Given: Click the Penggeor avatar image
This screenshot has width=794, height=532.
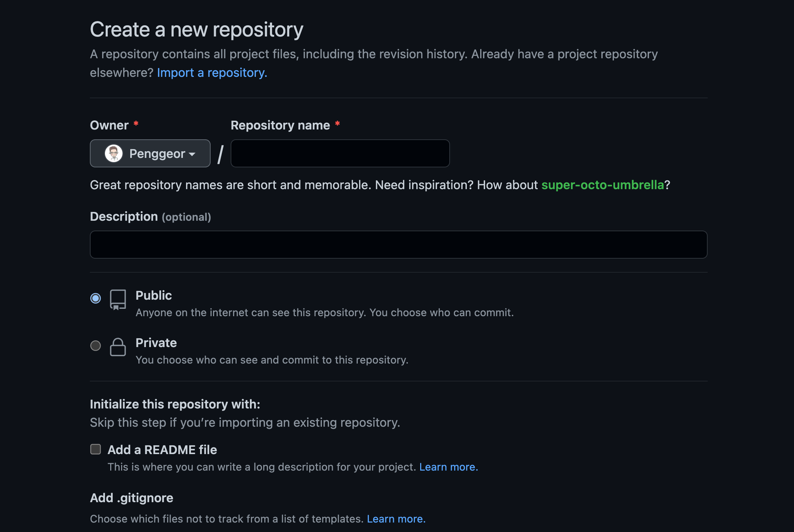Looking at the screenshot, I should coord(113,153).
